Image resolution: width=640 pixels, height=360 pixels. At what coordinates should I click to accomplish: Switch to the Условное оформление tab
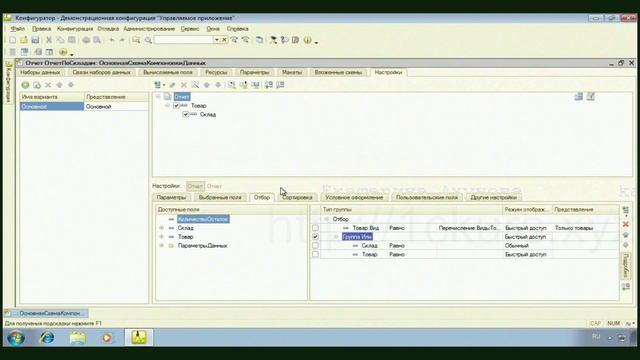click(x=354, y=198)
